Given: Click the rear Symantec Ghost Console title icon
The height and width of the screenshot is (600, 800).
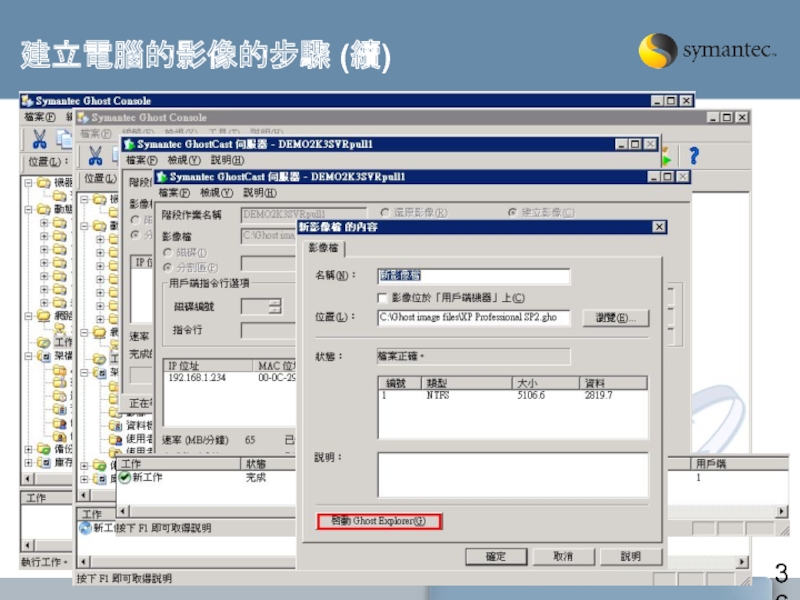Looking at the screenshot, I should pos(27,101).
